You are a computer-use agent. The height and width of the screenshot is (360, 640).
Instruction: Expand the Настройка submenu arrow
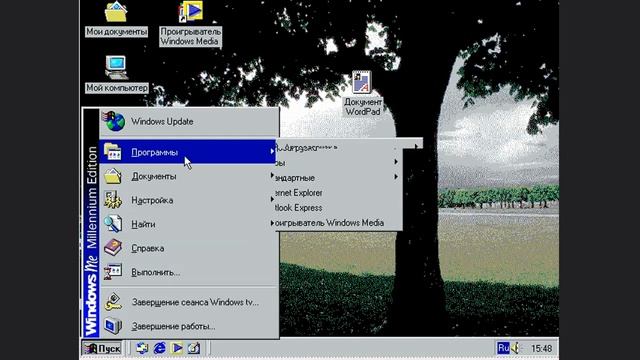272,199
